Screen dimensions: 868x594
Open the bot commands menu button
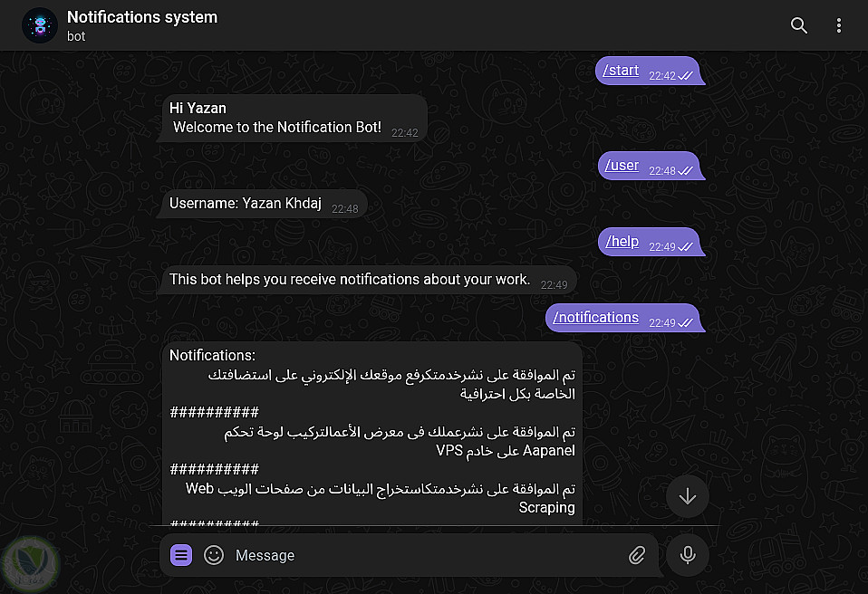(x=181, y=555)
